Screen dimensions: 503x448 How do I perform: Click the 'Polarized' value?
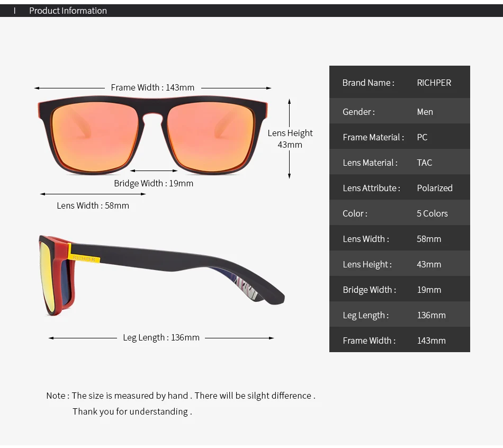click(x=435, y=188)
